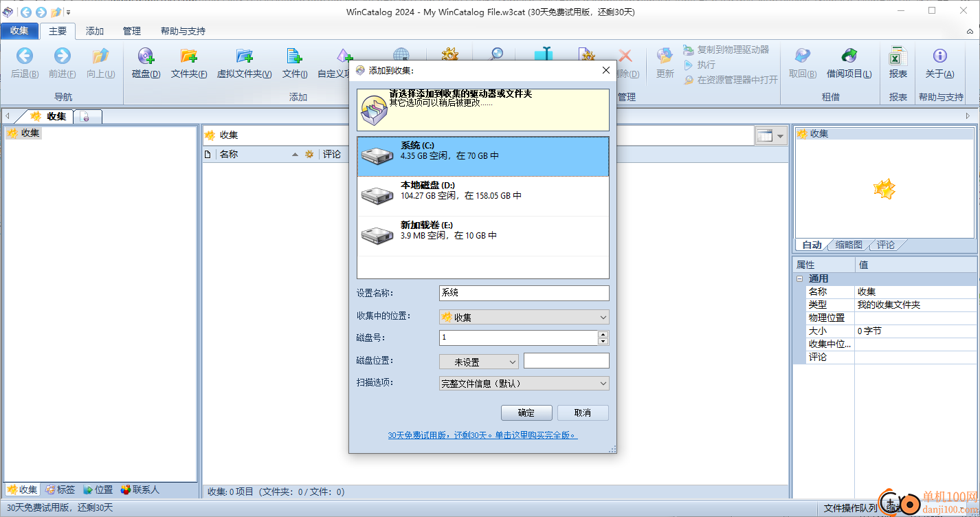Open the 关于(A) about button

point(939,64)
